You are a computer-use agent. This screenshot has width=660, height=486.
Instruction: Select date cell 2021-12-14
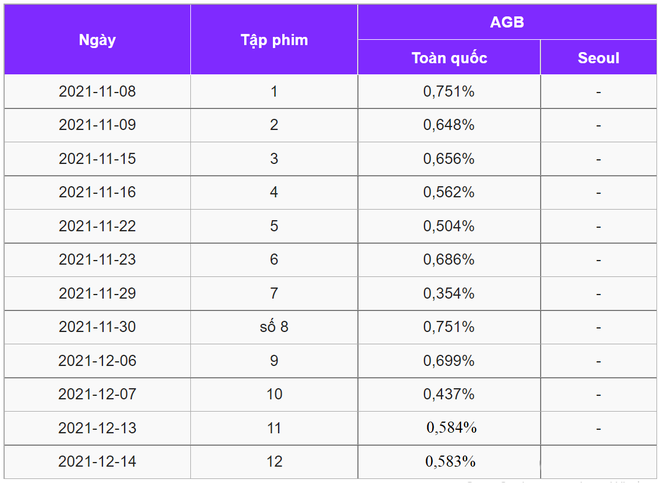point(97,462)
